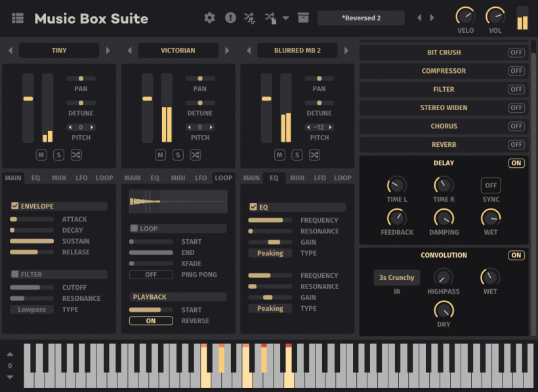Viewport: 538px width, 392px height.
Task: Go to previous preset with top-bar left arrow
Action: pyautogui.click(x=419, y=18)
